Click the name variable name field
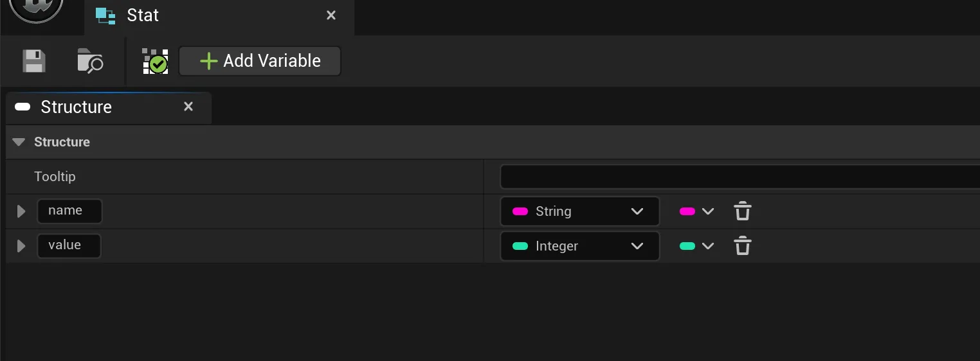980x361 pixels. point(69,211)
